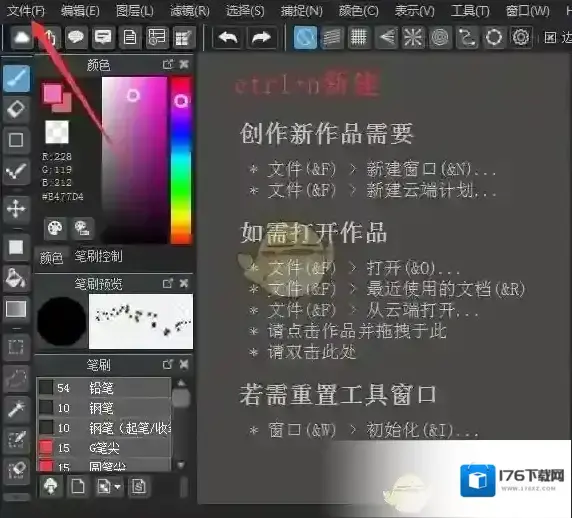The width and height of the screenshot is (572, 518).
Task: Enable concentric circle snap
Action: point(440,37)
